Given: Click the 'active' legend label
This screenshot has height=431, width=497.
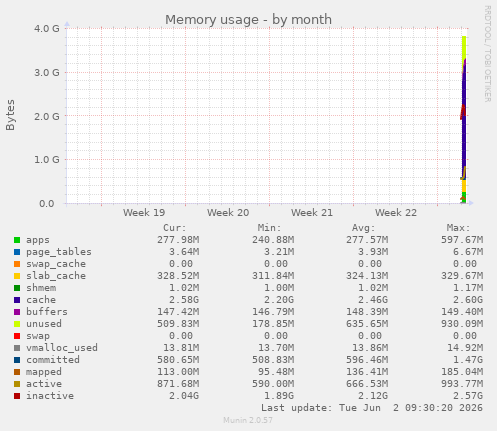Looking at the screenshot, I should pyautogui.click(x=44, y=384).
